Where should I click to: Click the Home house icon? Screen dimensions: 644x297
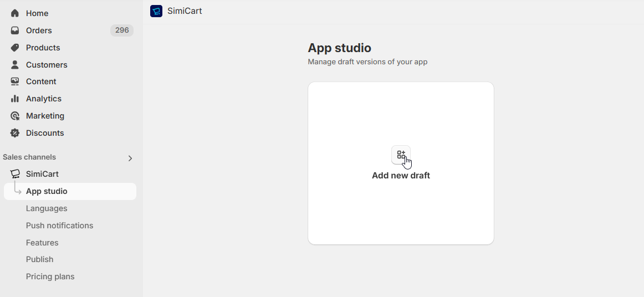pyautogui.click(x=15, y=13)
